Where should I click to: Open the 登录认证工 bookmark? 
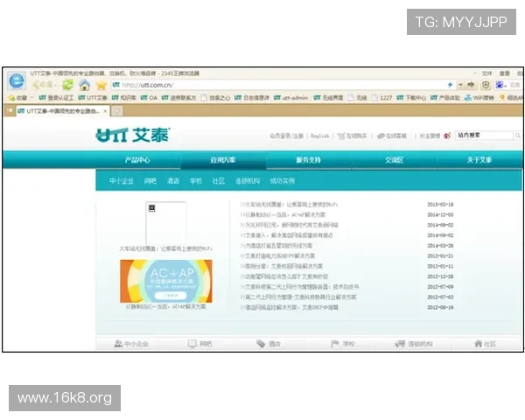56,98
